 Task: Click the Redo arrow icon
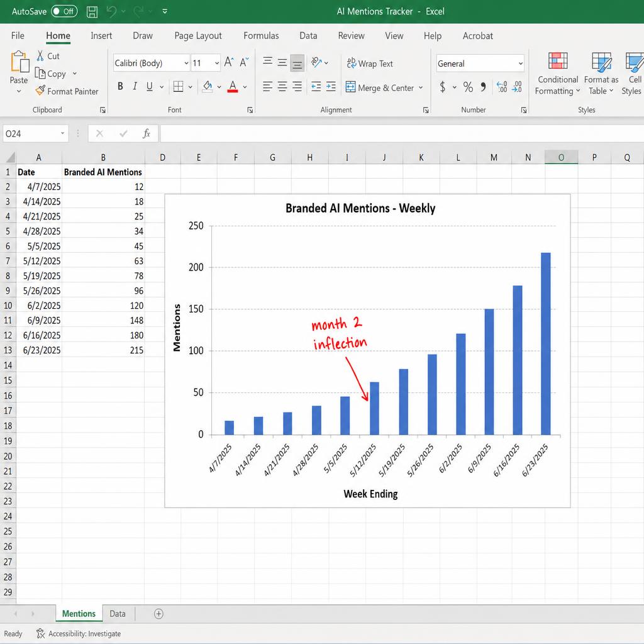pyautogui.click(x=138, y=11)
